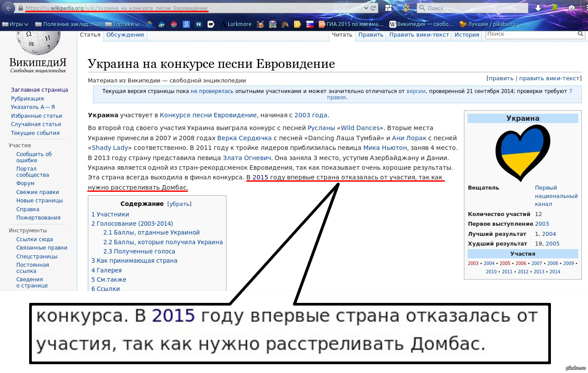This screenshot has height=373, width=588.
Task: Open the Править tab
Action: 371,35
